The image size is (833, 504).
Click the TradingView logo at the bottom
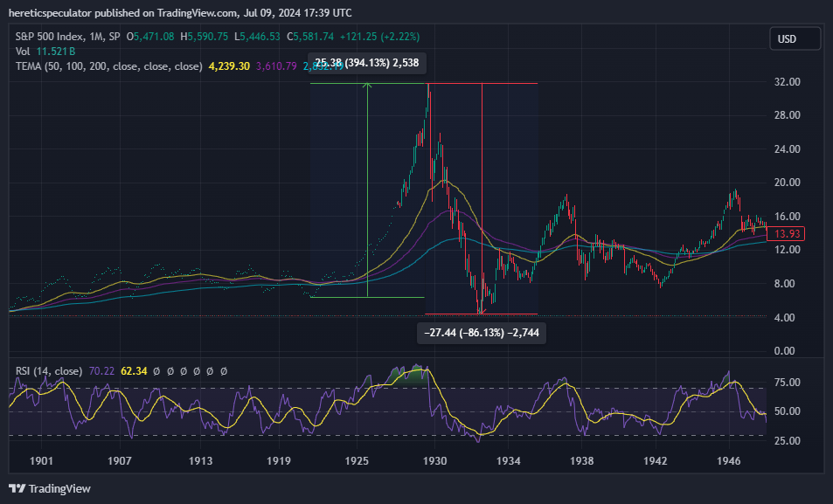tap(50, 488)
